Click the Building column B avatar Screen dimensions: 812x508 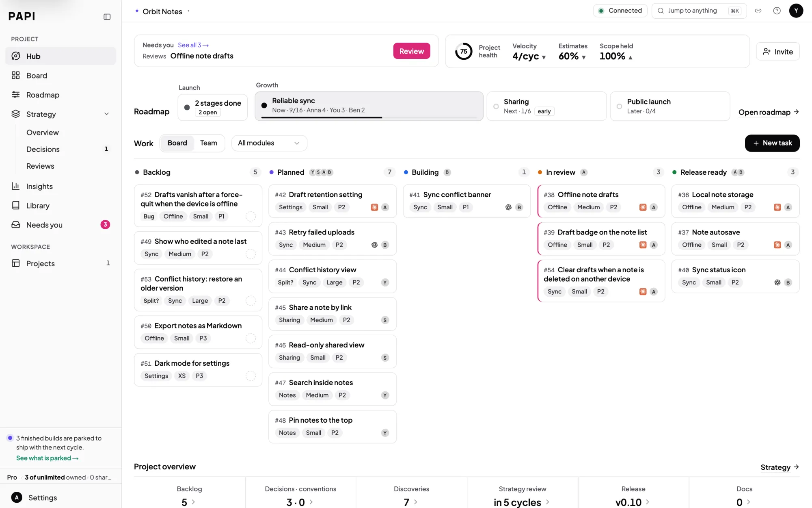point(447,172)
